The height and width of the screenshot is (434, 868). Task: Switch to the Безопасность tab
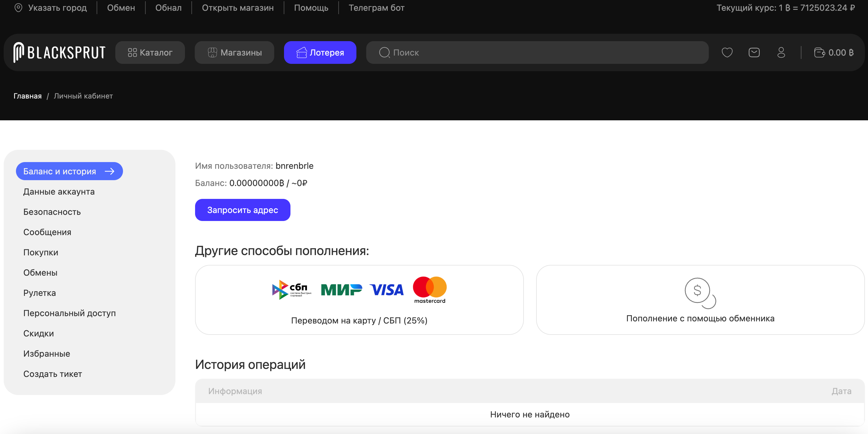(x=52, y=211)
